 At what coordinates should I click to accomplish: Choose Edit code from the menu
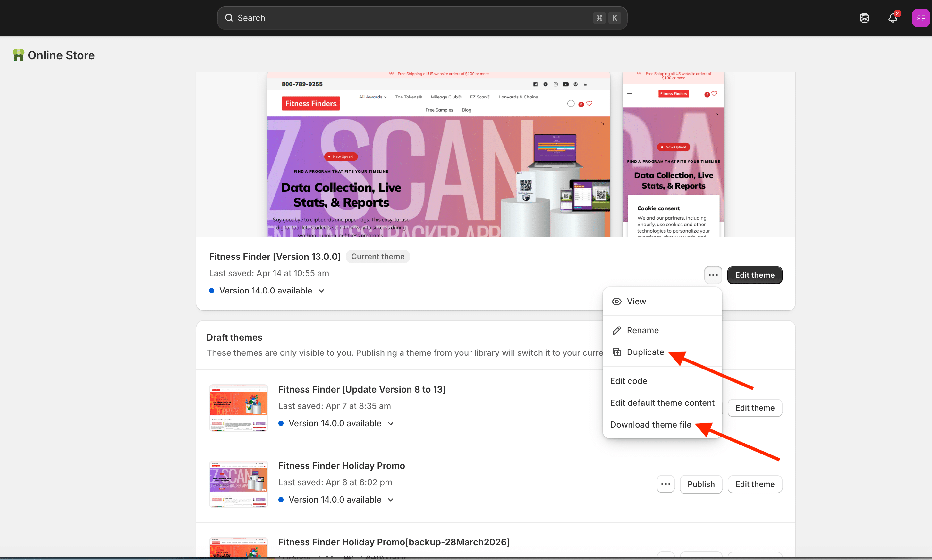(x=629, y=381)
